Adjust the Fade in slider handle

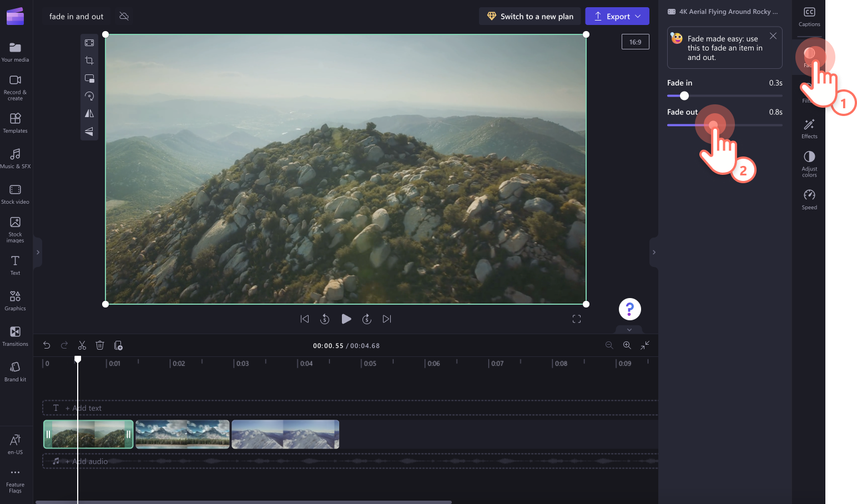[683, 95]
